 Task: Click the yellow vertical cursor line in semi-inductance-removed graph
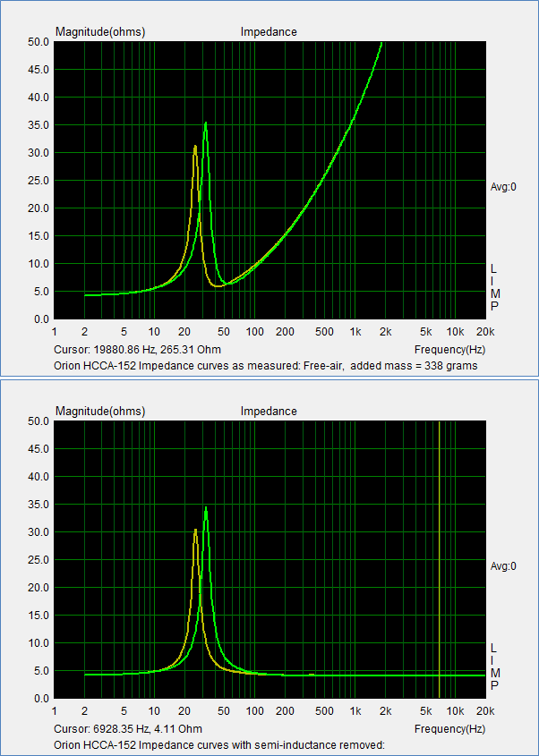pos(439,559)
